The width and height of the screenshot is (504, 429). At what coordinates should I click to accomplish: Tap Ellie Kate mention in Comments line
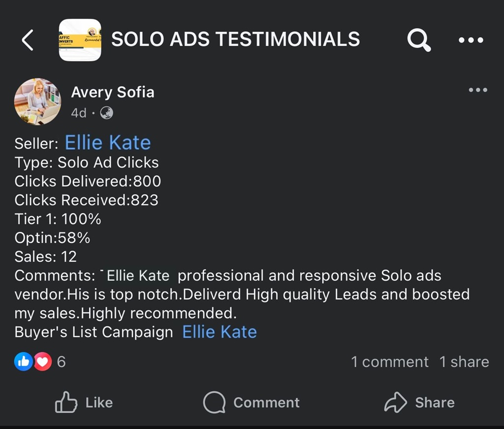pos(138,275)
